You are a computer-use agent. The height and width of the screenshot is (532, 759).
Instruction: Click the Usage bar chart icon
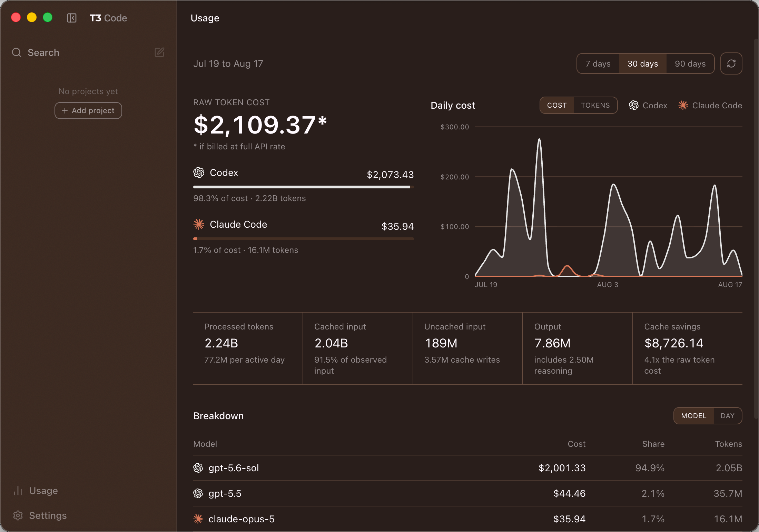[18, 491]
